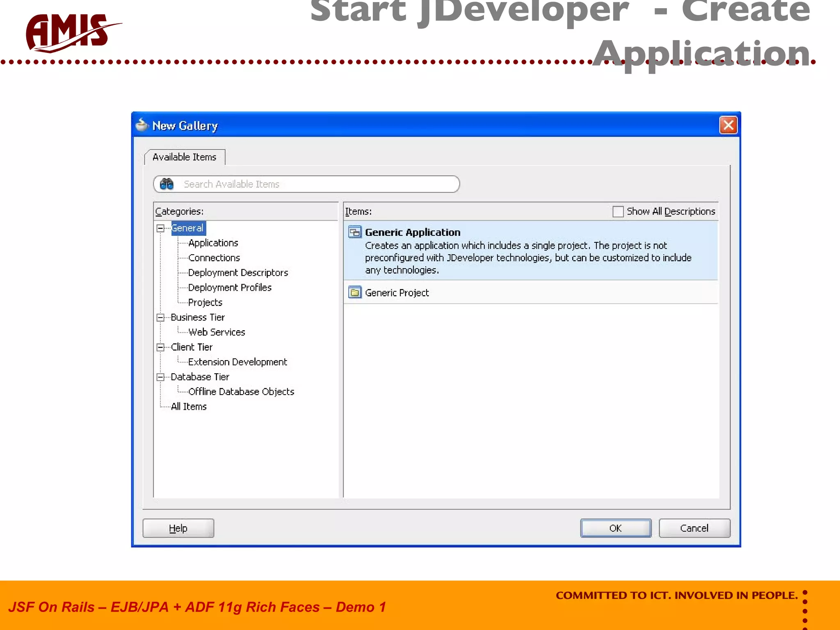Collapse the Database Tier node
The height and width of the screenshot is (630, 840).
pos(160,377)
